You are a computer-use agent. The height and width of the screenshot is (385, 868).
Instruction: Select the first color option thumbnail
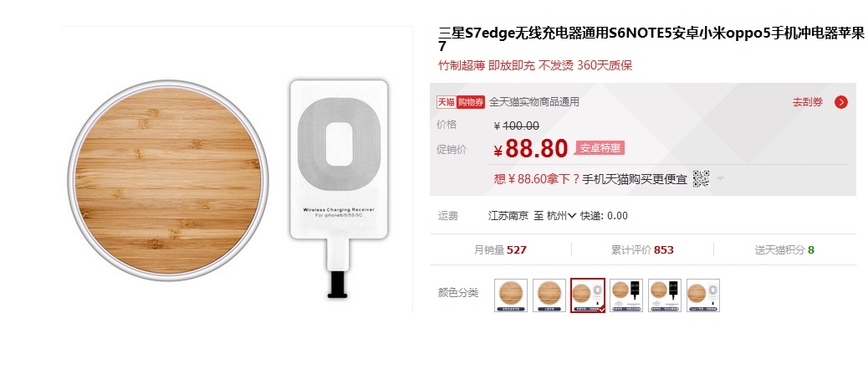(x=511, y=295)
